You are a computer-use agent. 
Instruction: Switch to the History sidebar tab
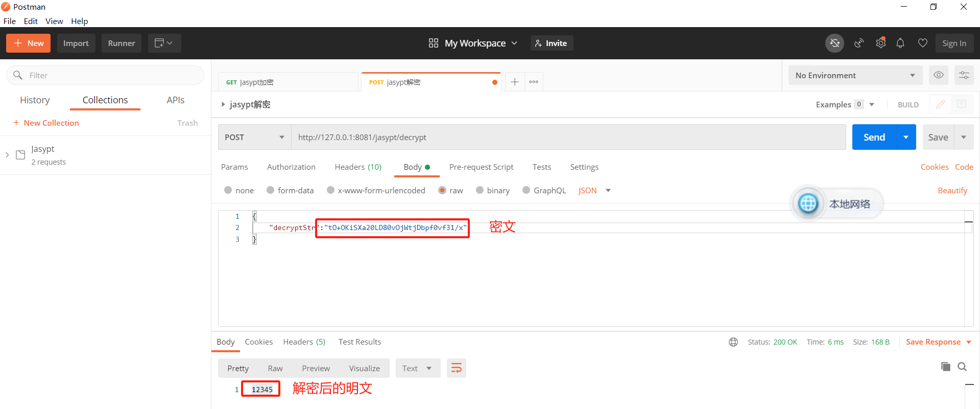(35, 100)
